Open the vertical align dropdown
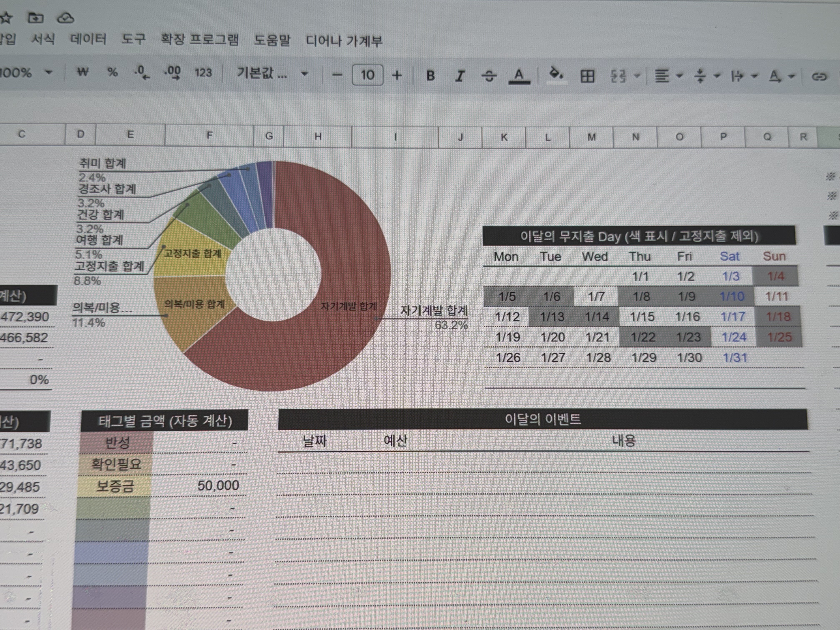 click(x=706, y=76)
